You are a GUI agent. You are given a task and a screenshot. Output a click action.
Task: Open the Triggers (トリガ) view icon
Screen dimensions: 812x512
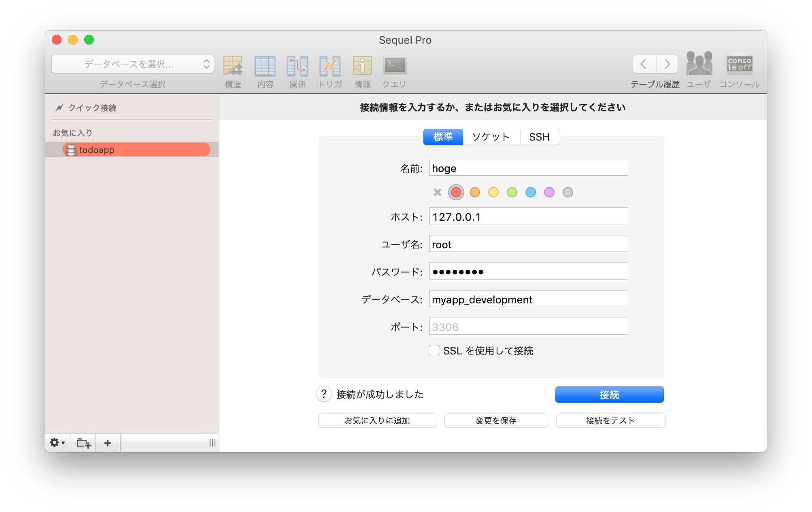click(330, 66)
